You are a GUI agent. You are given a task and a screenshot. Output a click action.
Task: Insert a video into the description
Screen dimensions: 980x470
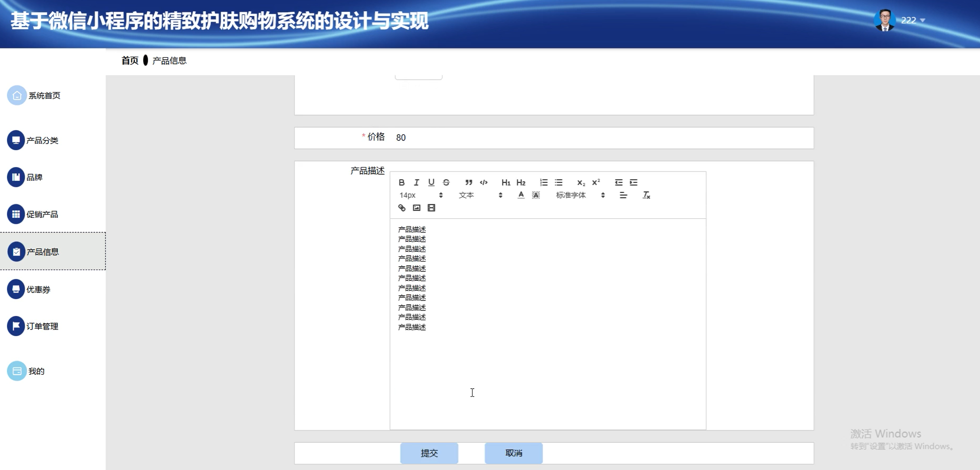click(x=432, y=208)
